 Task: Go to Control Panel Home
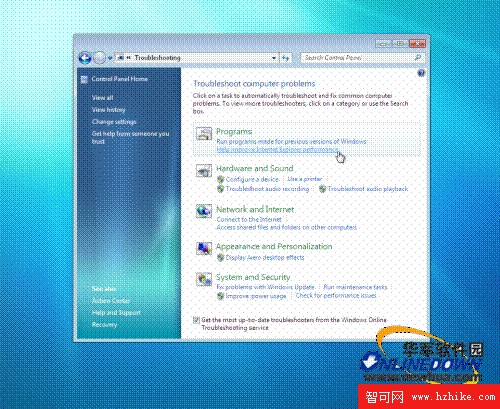[x=119, y=79]
